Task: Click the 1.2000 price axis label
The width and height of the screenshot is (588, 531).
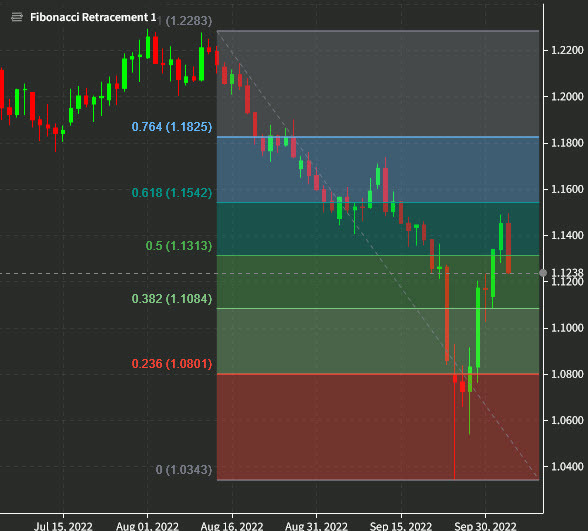Action: click(567, 97)
